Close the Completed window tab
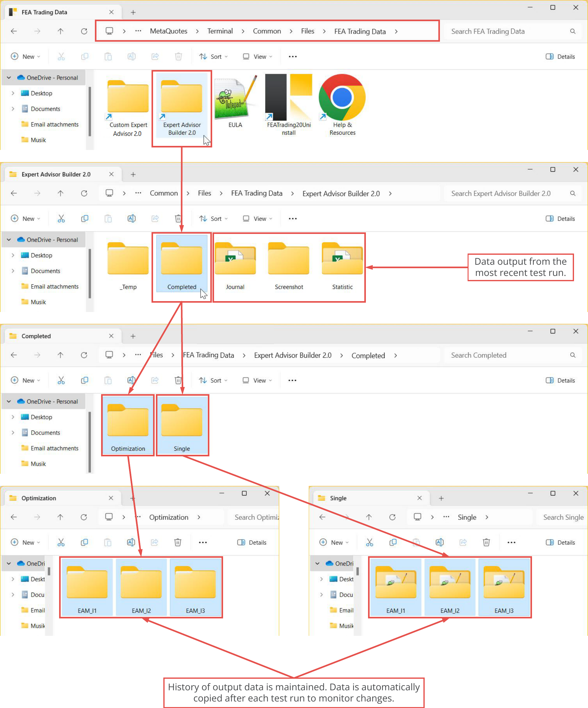 coord(111,336)
